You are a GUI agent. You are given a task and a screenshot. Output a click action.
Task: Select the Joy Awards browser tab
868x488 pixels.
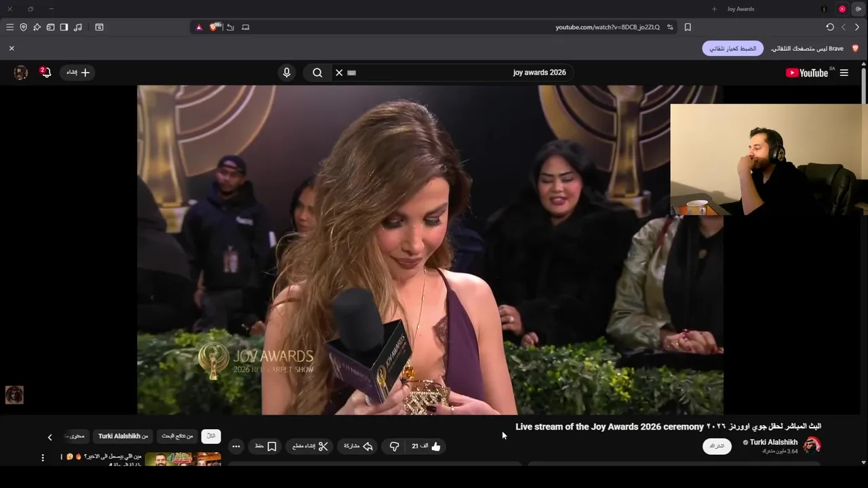click(x=741, y=9)
